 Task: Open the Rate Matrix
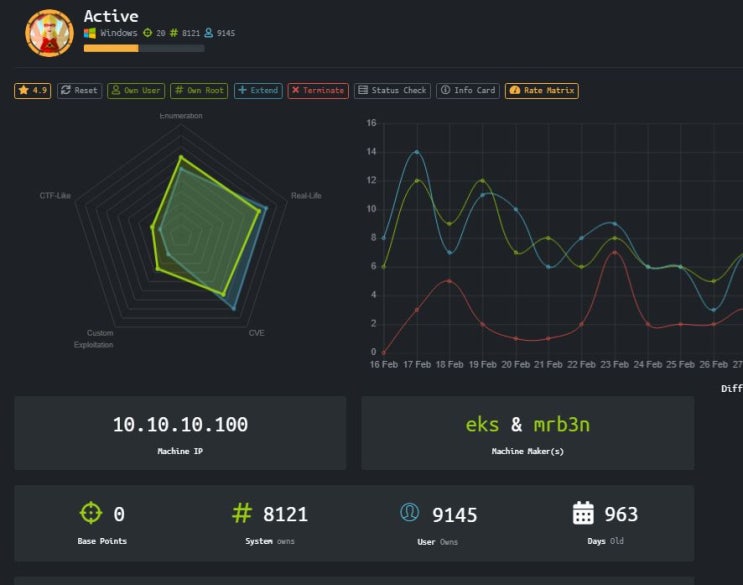(542, 90)
